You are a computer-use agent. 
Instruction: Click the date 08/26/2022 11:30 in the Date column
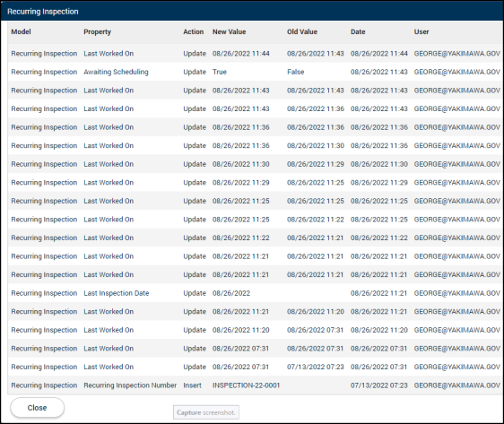379,164
